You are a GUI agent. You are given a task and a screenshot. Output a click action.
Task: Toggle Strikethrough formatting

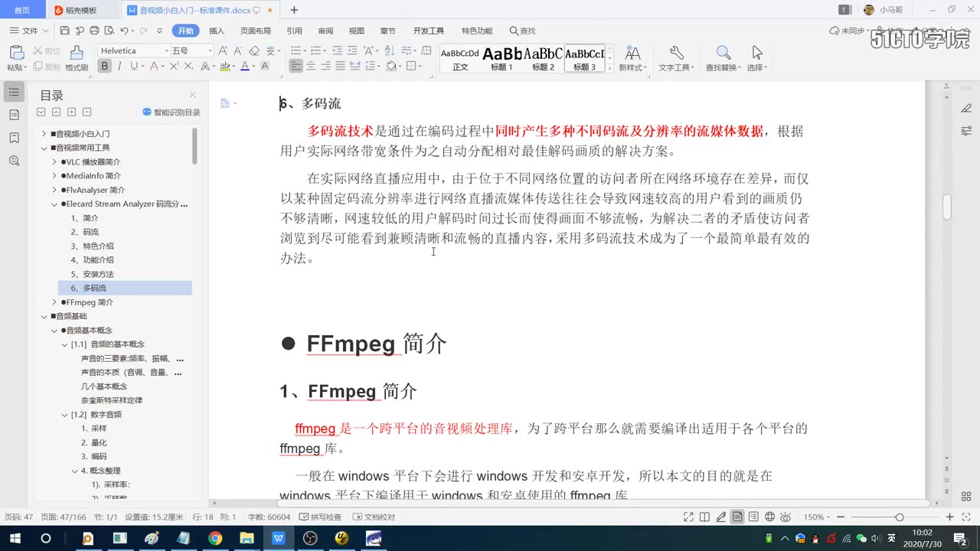click(154, 67)
